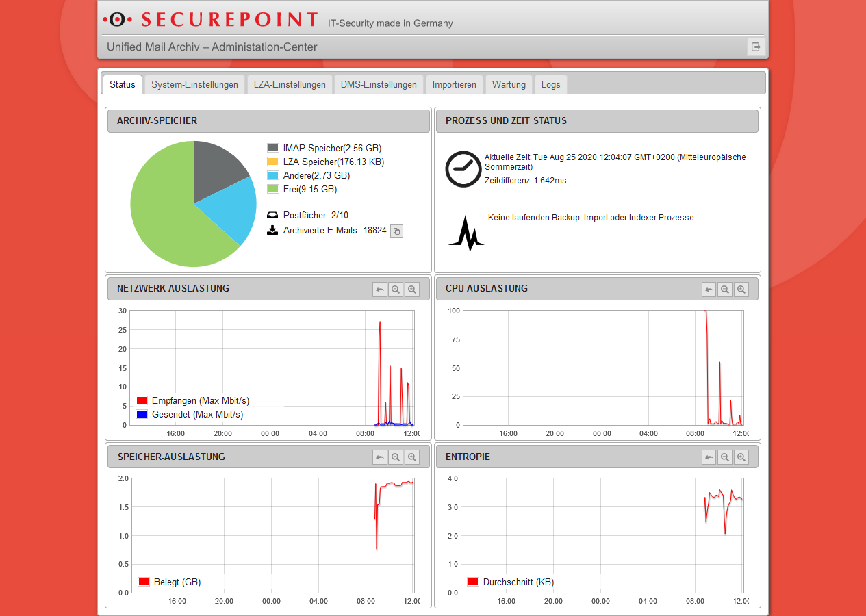
Task: Zoom out on Entropie chart
Action: click(725, 457)
